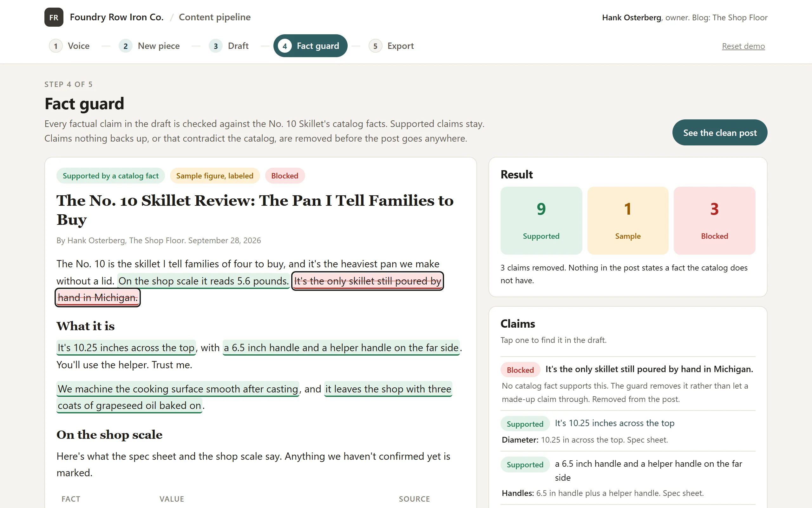Click the "It's 10.25 inches across the top" draft highlight
This screenshot has width=812, height=508.
tap(126, 347)
